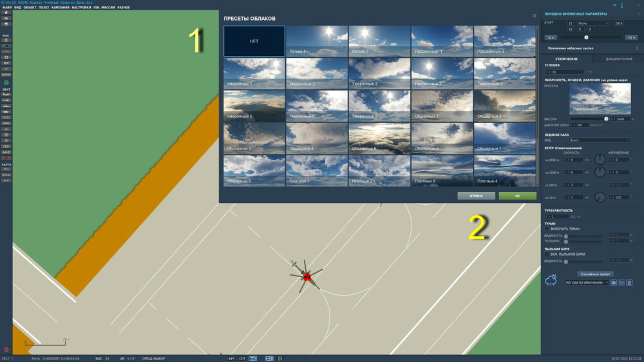Screen dimensions: 644x362
Task: Open the Triggers tool below the Weather icon
Action: tap(6, 52)
